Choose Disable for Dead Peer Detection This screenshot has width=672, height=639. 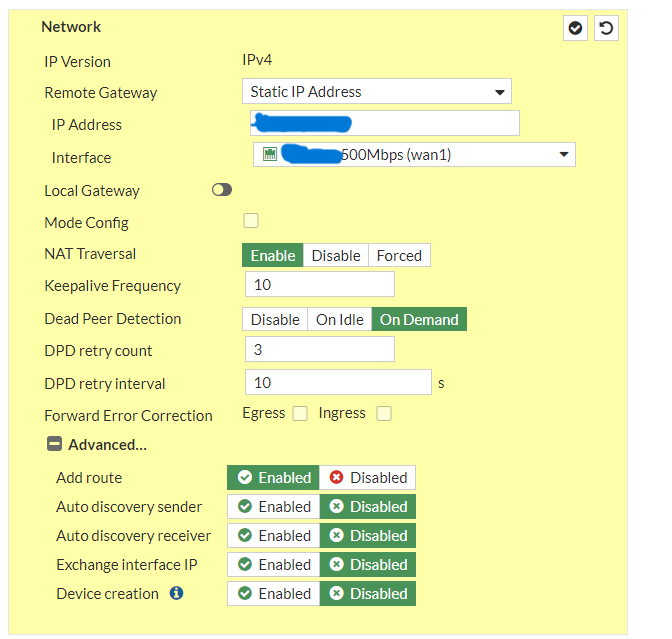pos(275,320)
